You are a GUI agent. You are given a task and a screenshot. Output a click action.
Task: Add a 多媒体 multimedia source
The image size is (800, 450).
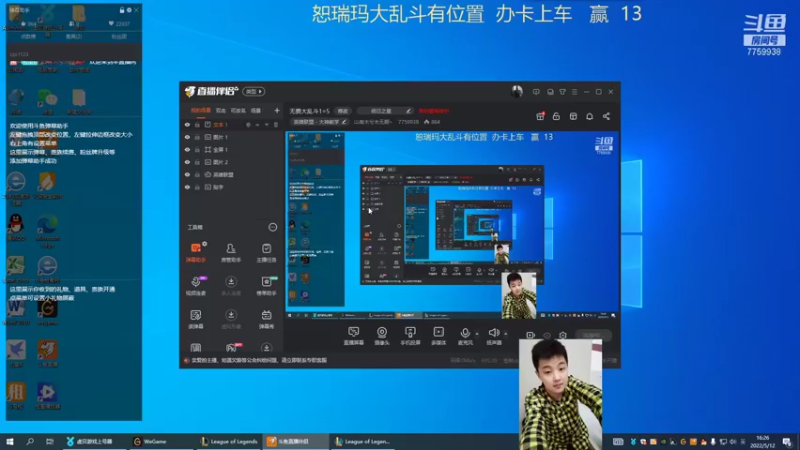tap(438, 336)
